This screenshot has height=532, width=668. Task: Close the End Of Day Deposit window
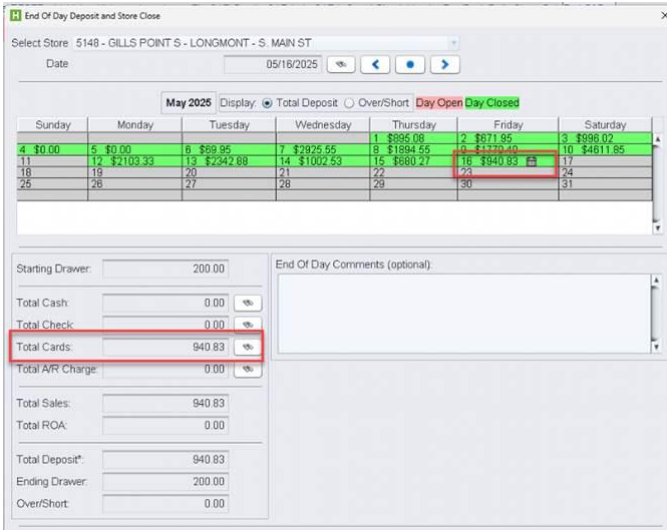tap(657, 16)
